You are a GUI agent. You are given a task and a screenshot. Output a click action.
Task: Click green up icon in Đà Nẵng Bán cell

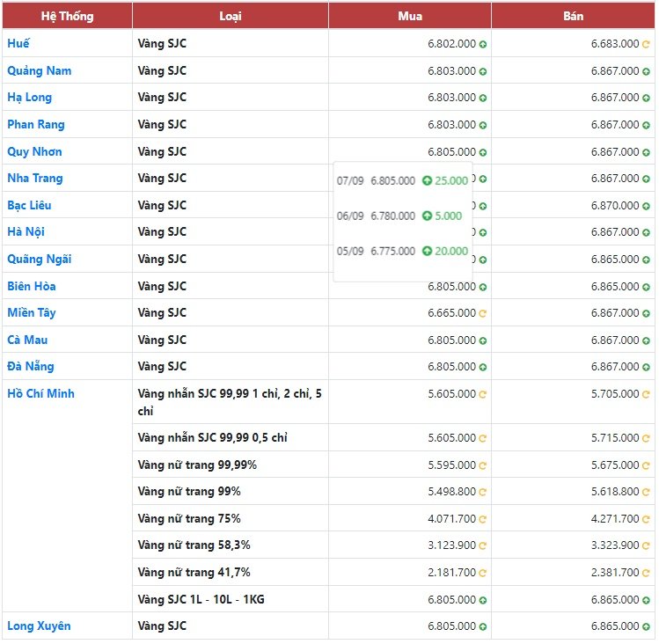coord(646,368)
